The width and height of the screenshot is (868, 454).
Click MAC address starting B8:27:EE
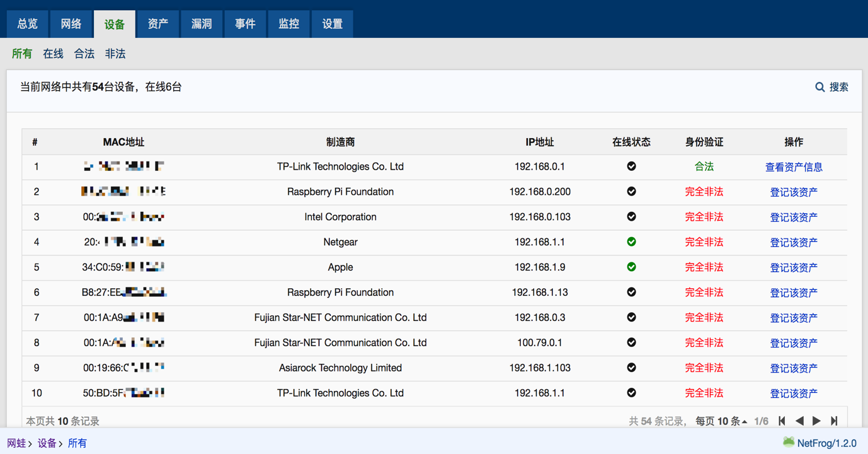pos(123,293)
